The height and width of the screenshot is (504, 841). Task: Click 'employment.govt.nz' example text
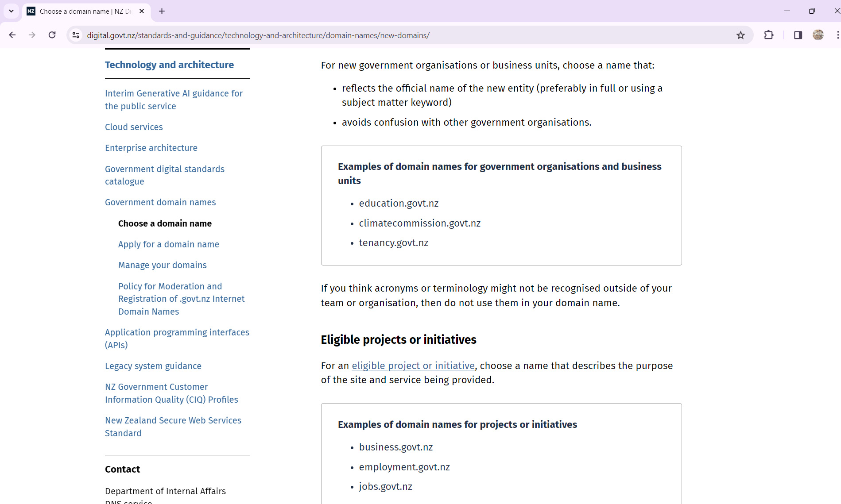pyautogui.click(x=404, y=467)
